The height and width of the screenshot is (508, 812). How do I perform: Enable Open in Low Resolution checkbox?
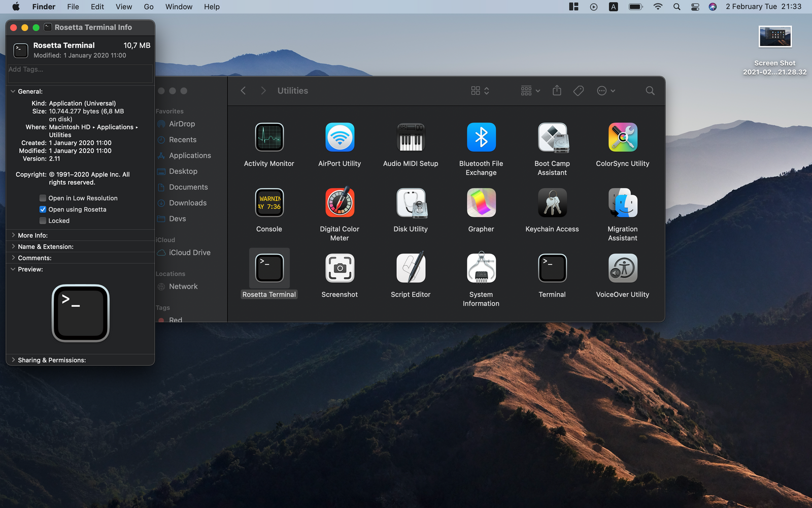(x=43, y=198)
